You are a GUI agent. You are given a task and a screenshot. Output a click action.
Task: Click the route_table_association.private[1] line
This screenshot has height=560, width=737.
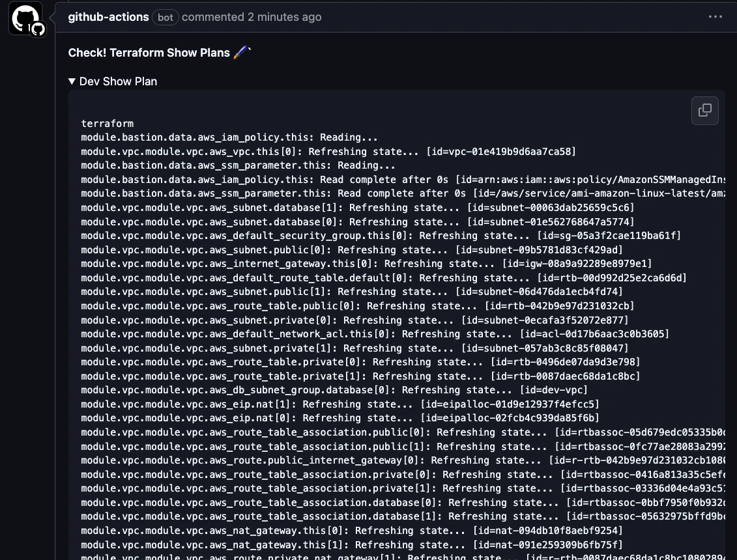tap(403, 488)
